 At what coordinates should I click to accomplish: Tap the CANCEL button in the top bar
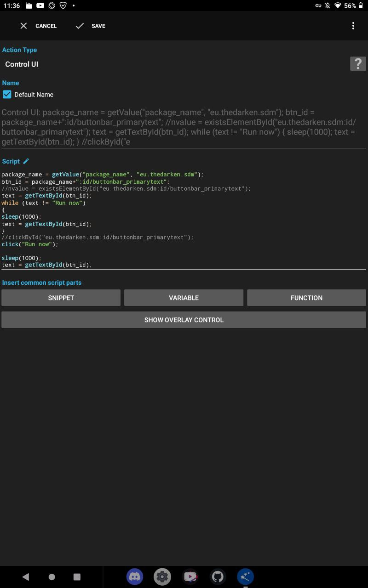click(x=38, y=26)
